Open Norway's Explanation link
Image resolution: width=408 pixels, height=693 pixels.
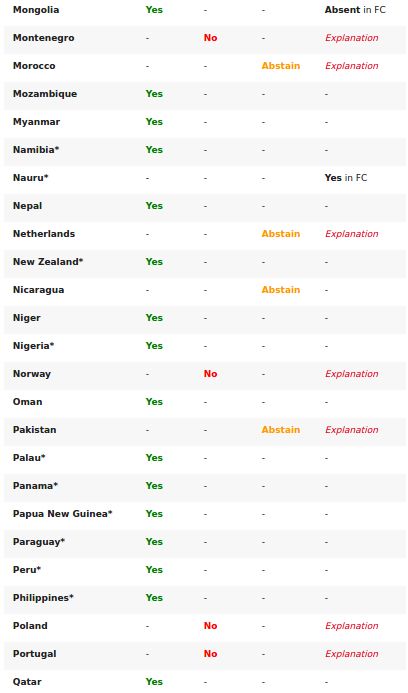[351, 374]
